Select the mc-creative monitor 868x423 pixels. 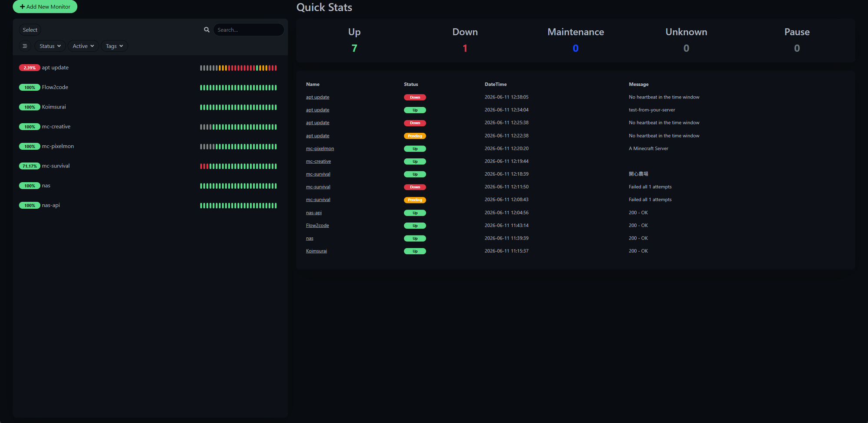pyautogui.click(x=150, y=127)
